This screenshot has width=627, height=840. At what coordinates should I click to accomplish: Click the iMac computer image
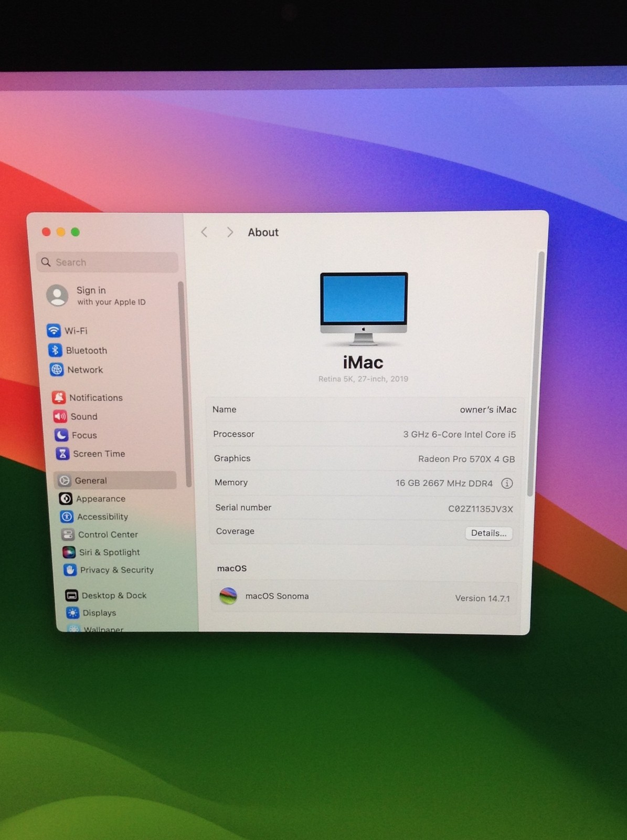tap(364, 309)
